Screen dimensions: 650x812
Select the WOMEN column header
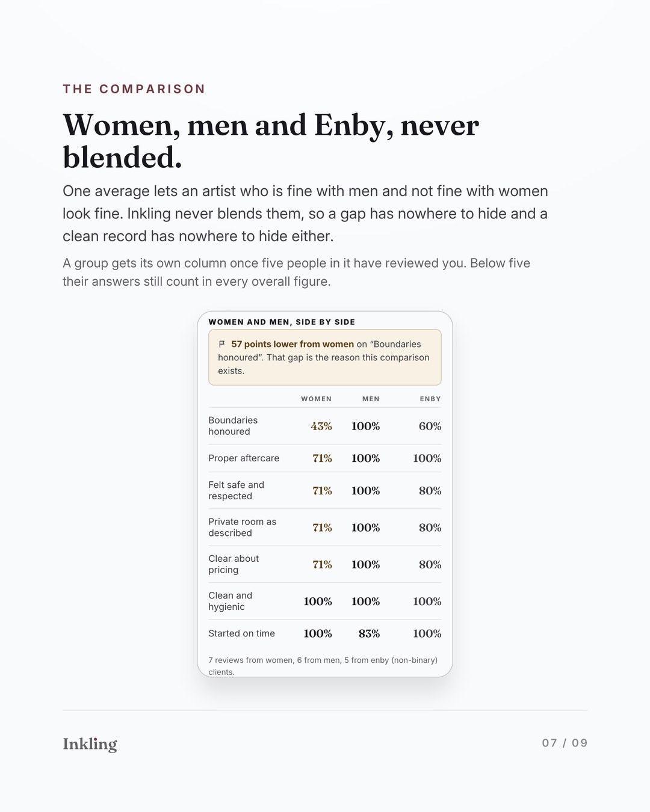(x=316, y=399)
